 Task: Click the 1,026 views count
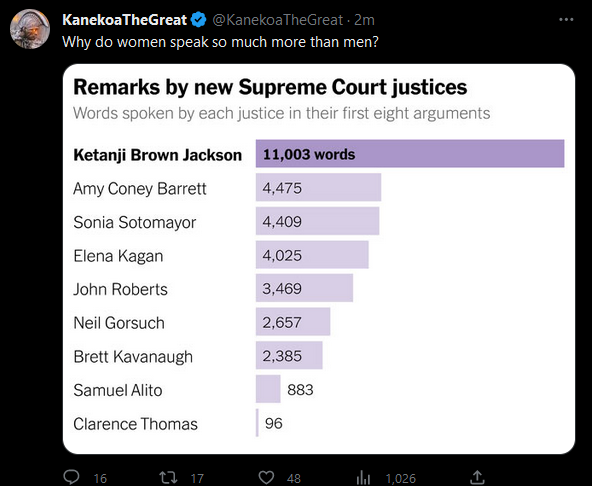[401, 478]
